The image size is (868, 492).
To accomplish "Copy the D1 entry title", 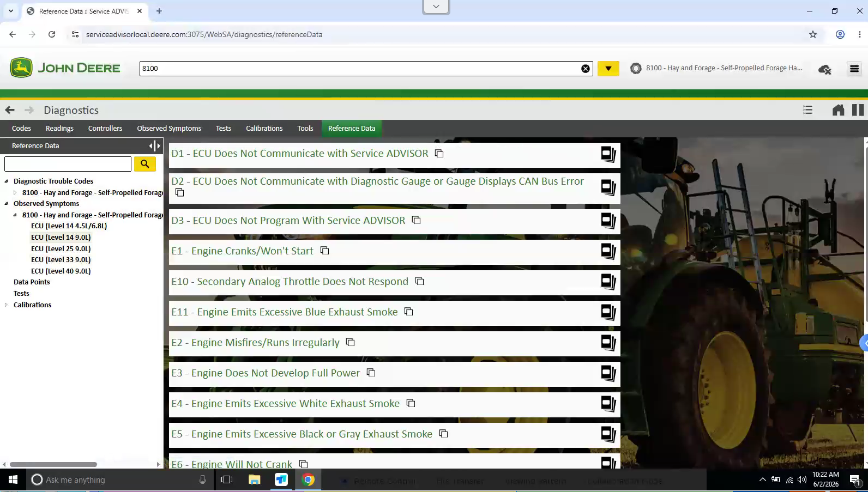I will click(439, 154).
